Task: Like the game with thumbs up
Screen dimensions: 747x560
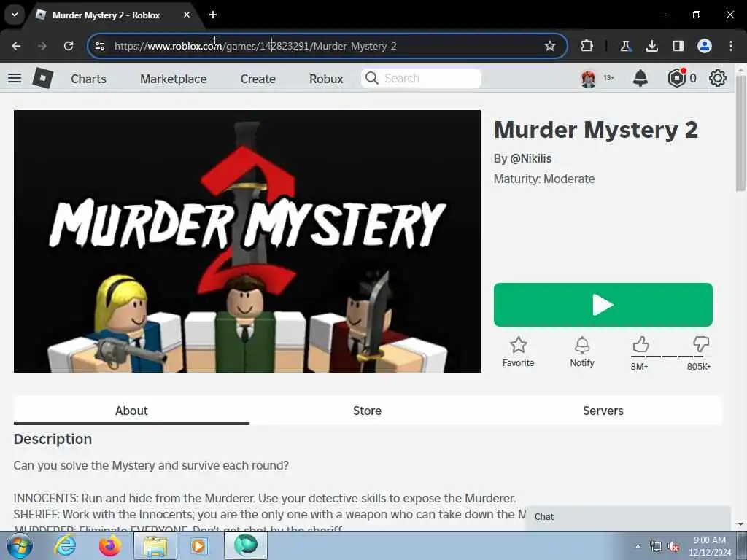Action: pyautogui.click(x=640, y=344)
